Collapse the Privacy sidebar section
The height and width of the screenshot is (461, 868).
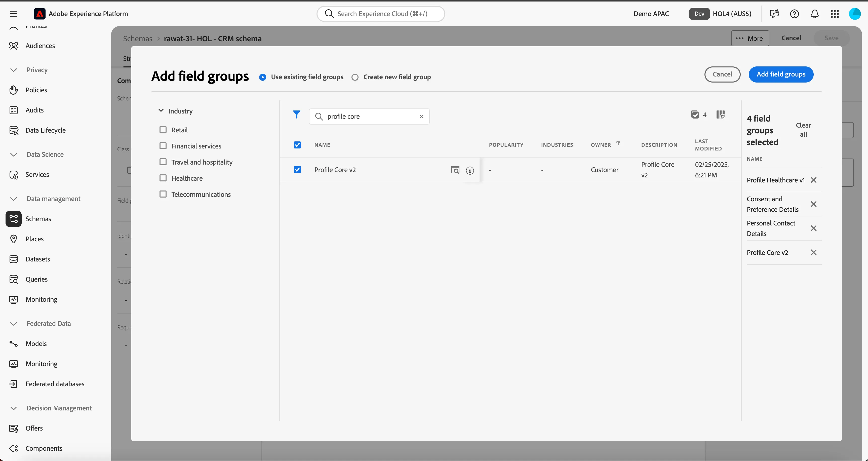[14, 70]
